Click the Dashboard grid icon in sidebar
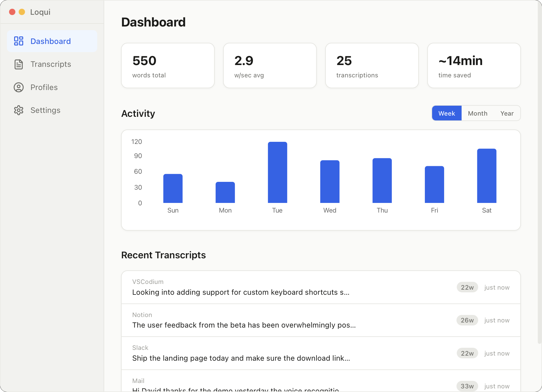This screenshot has height=392, width=542. (19, 41)
